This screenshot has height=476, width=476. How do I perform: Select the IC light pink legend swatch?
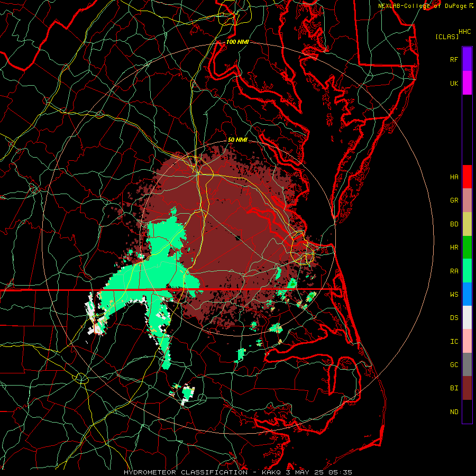point(467,341)
